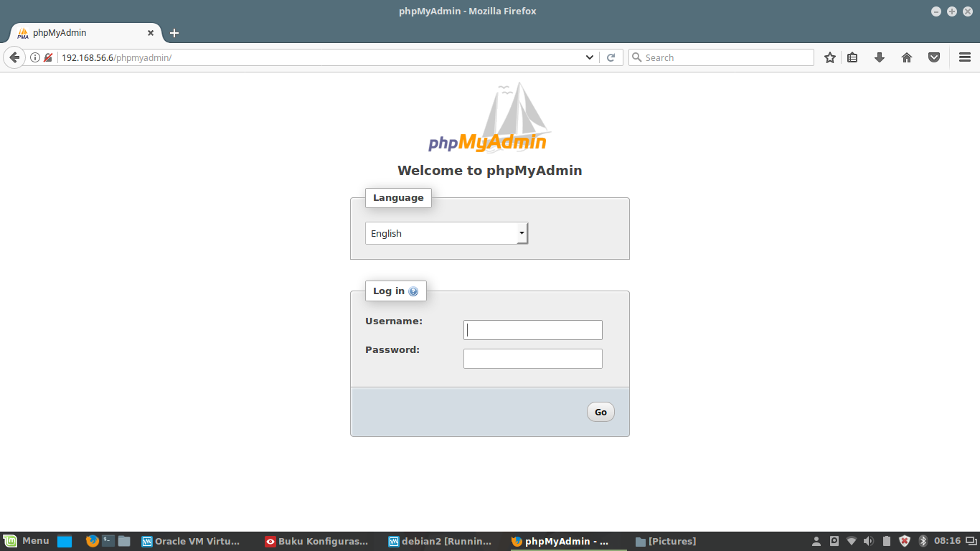Bookmark this page with star icon
The image size is (980, 551).
(x=830, y=57)
